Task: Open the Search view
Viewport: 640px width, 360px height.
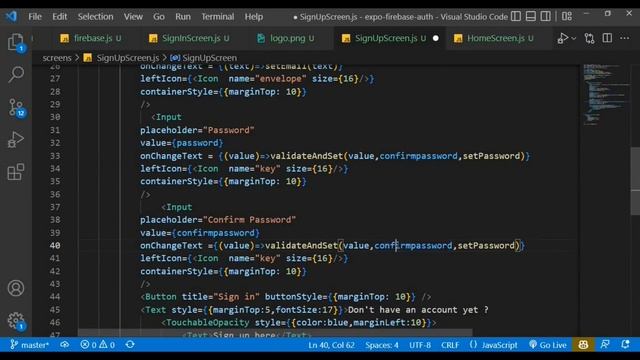Action: tap(16, 74)
